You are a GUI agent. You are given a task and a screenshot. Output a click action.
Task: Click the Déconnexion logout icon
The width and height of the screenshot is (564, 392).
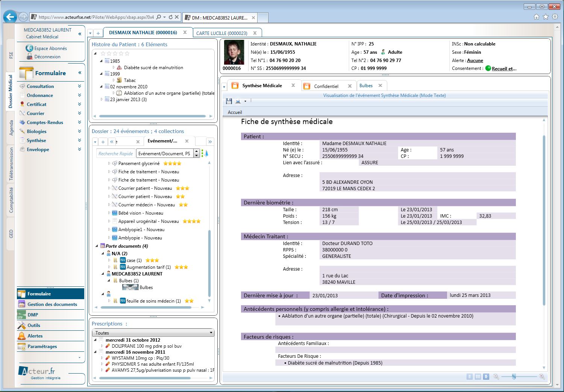(x=29, y=57)
